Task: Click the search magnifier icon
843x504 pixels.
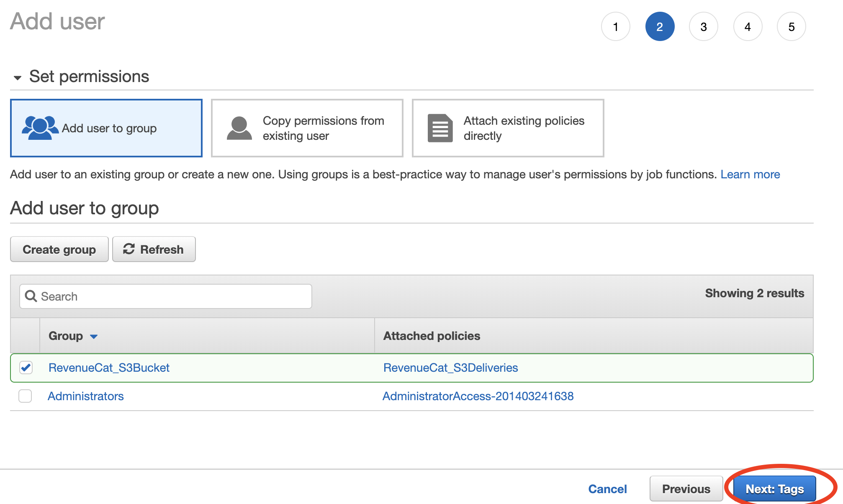Action: pos(31,296)
